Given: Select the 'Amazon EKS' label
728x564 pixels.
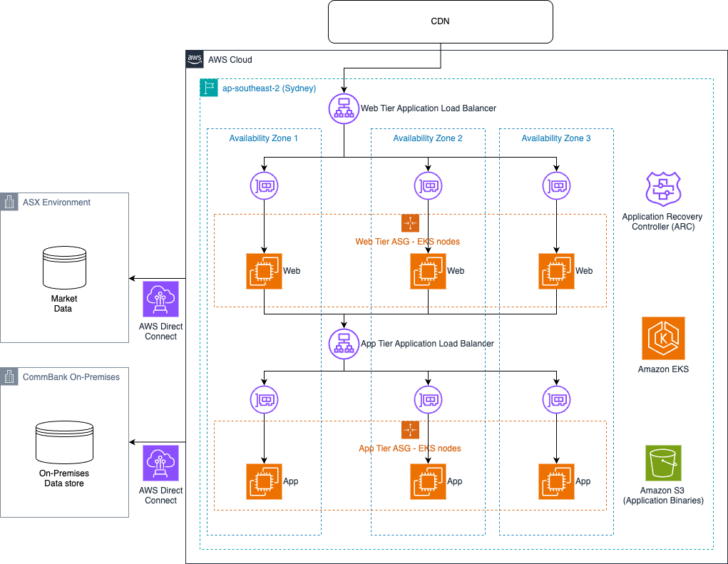Looking at the screenshot, I should point(663,369).
